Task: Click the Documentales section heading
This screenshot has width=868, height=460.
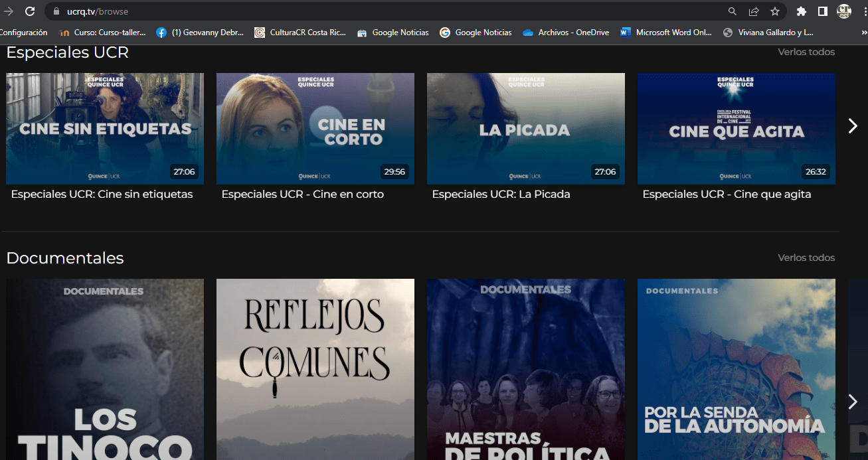Action: pos(65,258)
